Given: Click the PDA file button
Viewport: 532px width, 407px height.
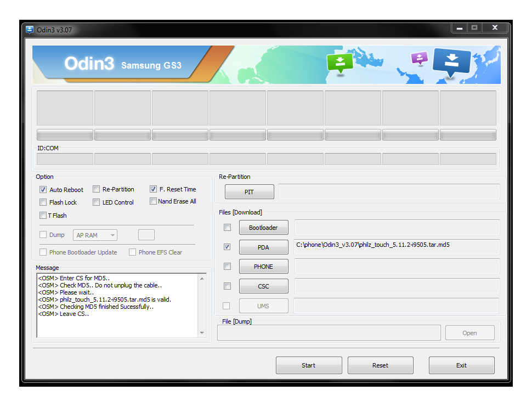Looking at the screenshot, I should pos(264,247).
